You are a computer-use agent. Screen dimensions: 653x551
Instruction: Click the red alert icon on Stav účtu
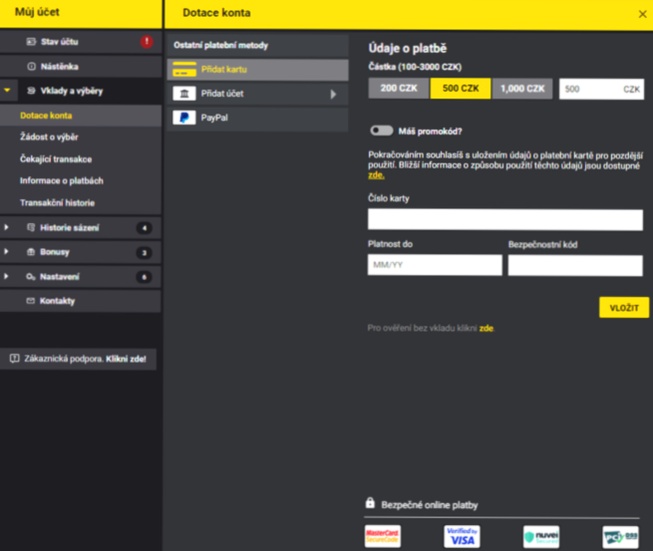click(146, 42)
